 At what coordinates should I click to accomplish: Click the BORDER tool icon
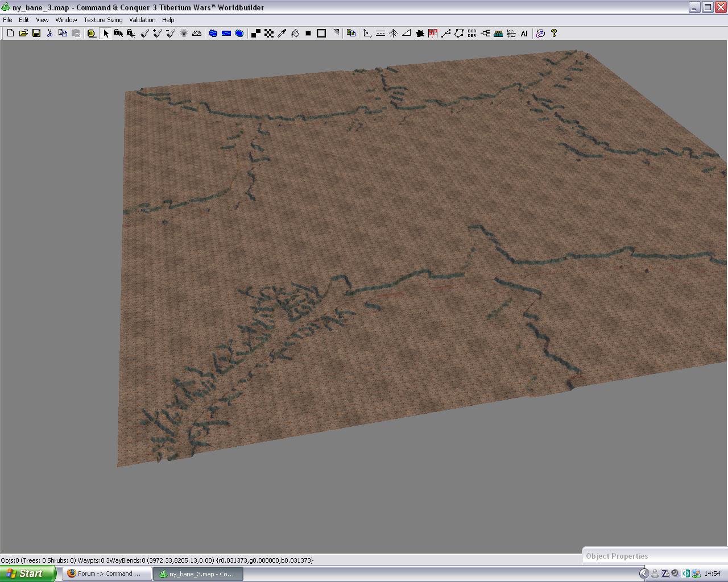472,34
